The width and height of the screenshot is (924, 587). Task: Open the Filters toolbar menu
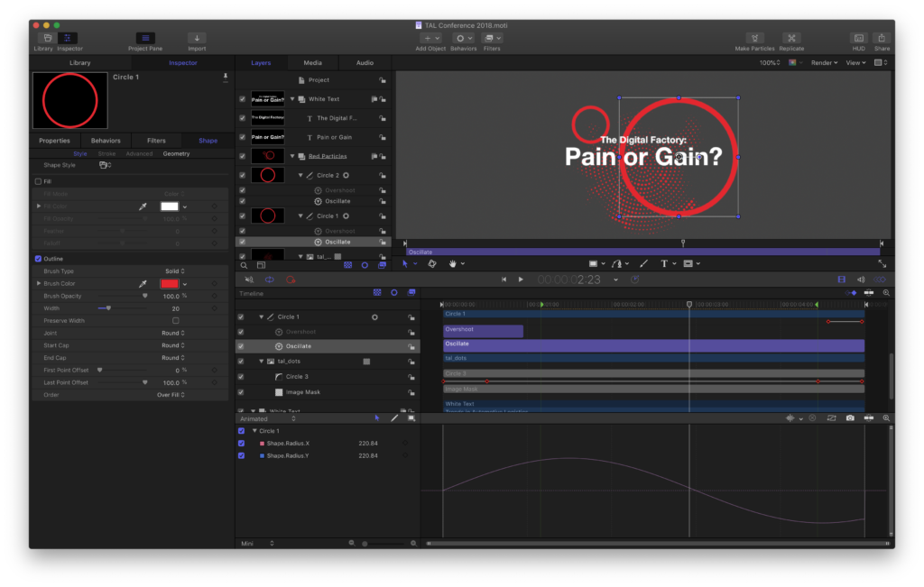point(492,38)
